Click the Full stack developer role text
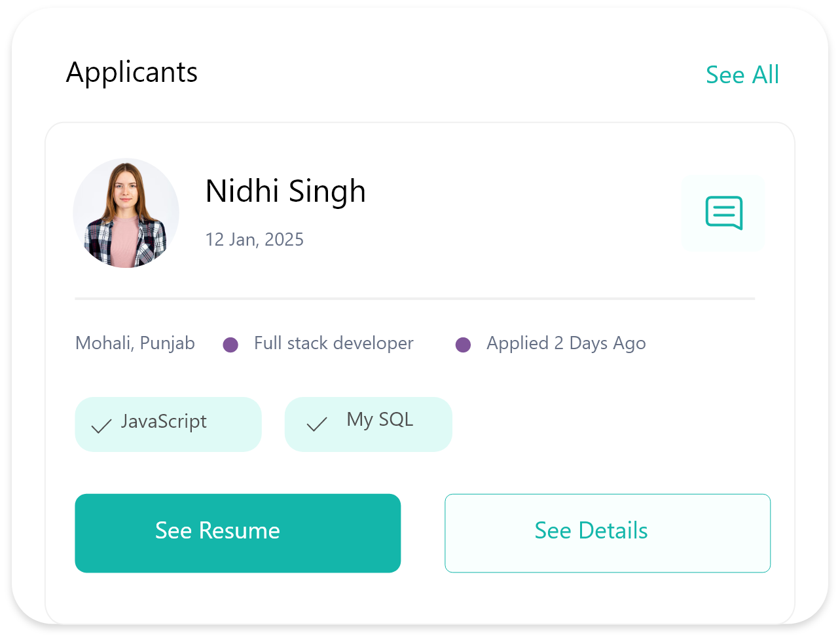 click(x=334, y=343)
